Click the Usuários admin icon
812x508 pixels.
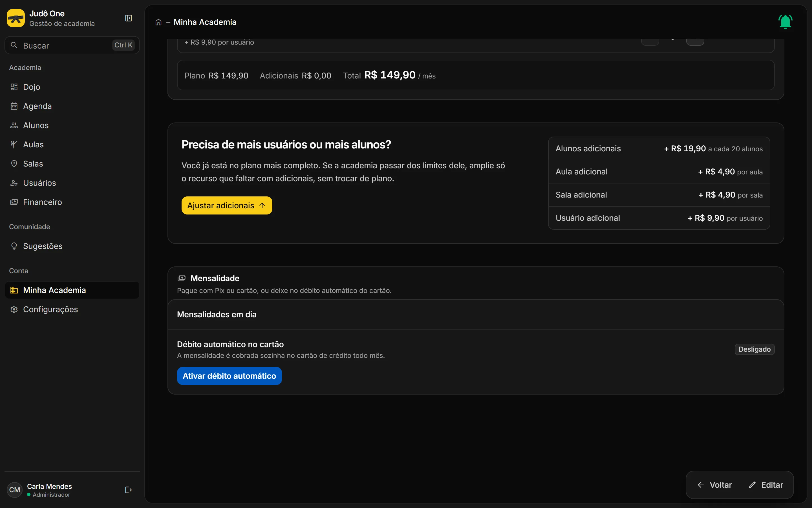(14, 183)
